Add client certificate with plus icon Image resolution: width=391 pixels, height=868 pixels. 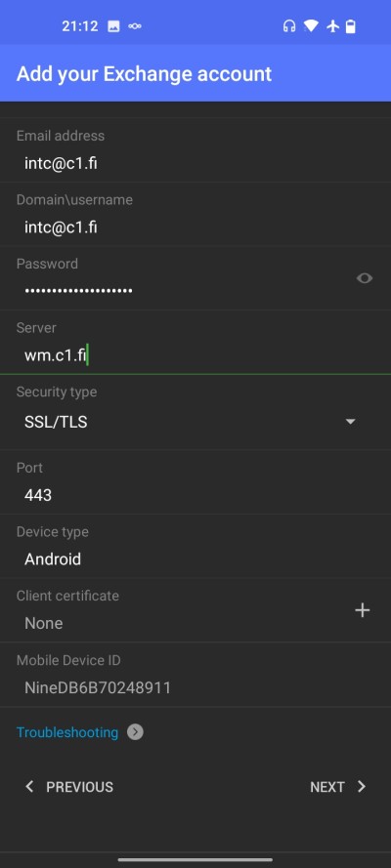pyautogui.click(x=363, y=610)
